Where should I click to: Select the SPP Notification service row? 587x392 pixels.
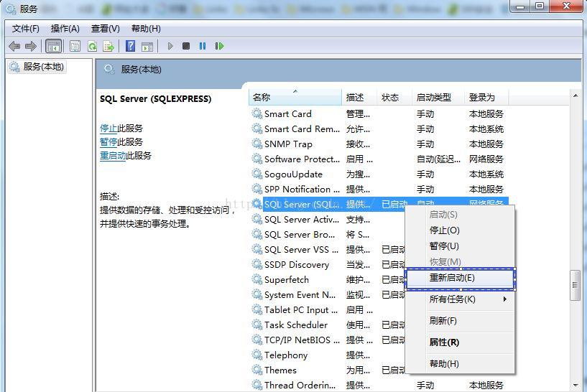coord(379,190)
